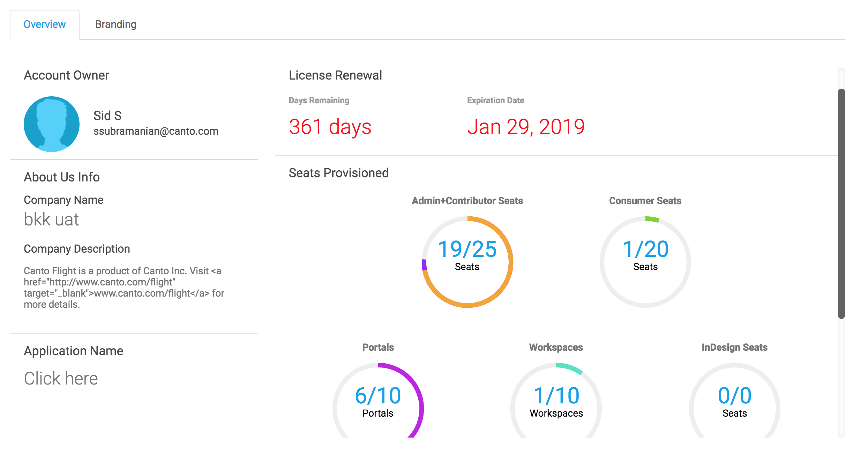The width and height of the screenshot is (868, 462).
Task: Select the Overview tab
Action: [45, 24]
